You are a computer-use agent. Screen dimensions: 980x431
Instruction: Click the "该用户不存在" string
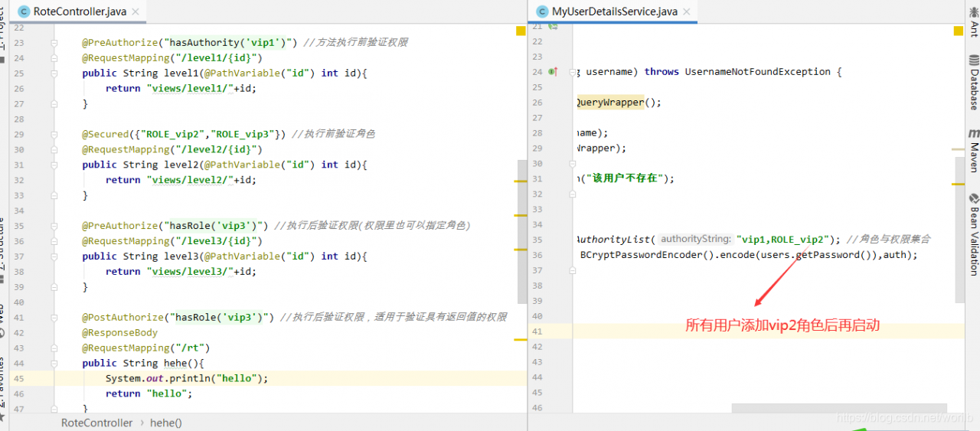coord(626,178)
